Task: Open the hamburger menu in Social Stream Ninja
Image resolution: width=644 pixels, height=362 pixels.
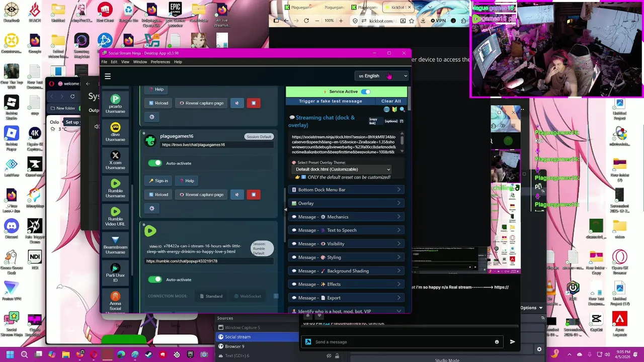Action: pyautogui.click(x=108, y=76)
